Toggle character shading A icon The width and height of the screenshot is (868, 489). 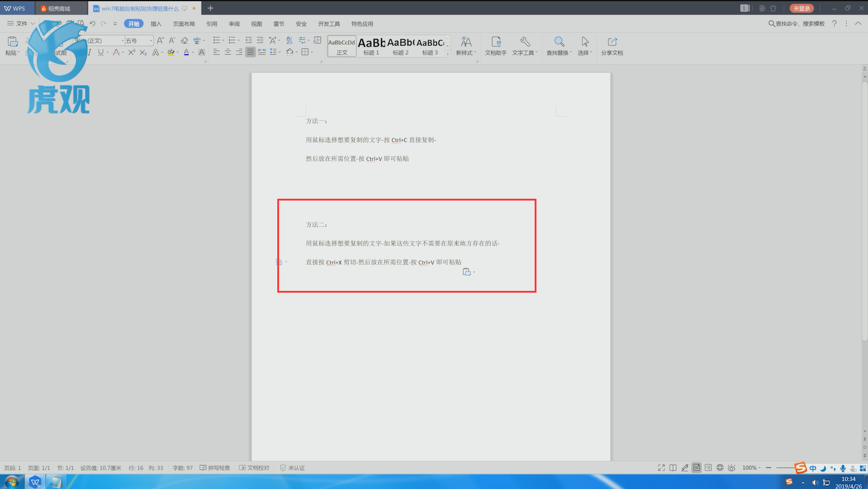[202, 52]
